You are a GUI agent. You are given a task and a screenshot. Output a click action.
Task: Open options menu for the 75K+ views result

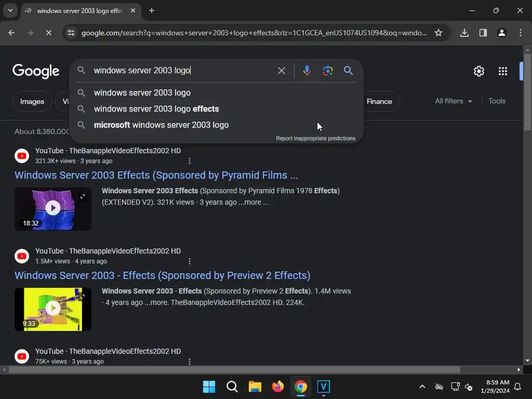(189, 362)
